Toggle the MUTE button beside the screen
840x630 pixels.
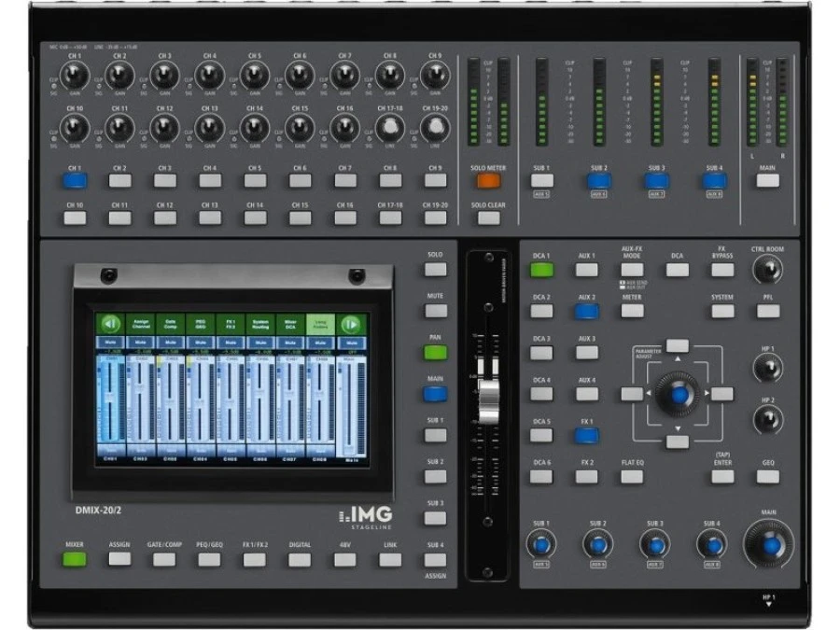(435, 311)
